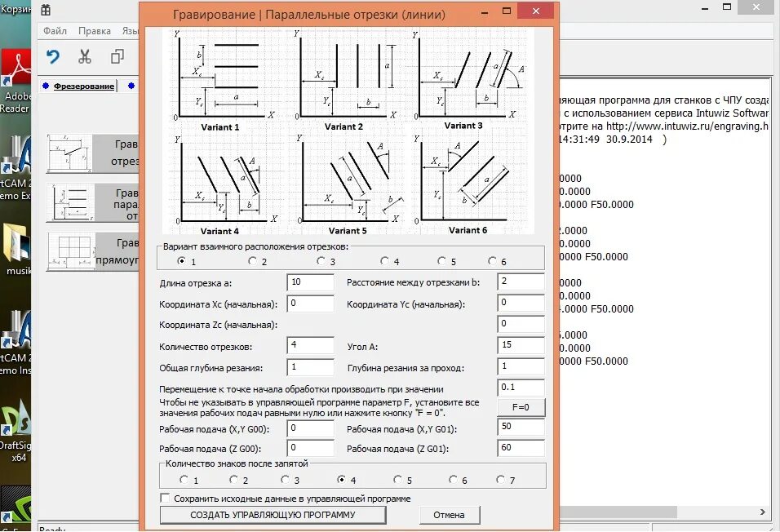Open the Файл menu
Image resolution: width=780 pixels, height=532 pixels.
pos(55,31)
